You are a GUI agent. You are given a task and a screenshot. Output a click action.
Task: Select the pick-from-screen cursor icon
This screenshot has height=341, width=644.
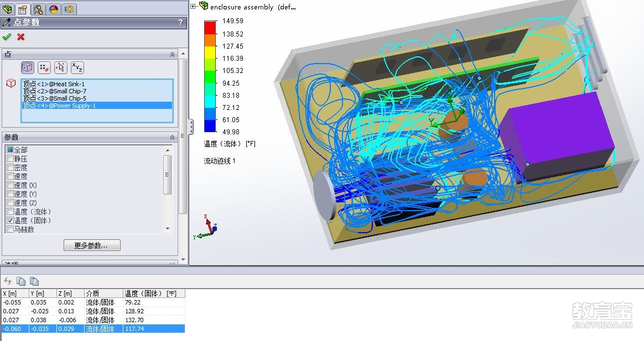pyautogui.click(x=61, y=67)
